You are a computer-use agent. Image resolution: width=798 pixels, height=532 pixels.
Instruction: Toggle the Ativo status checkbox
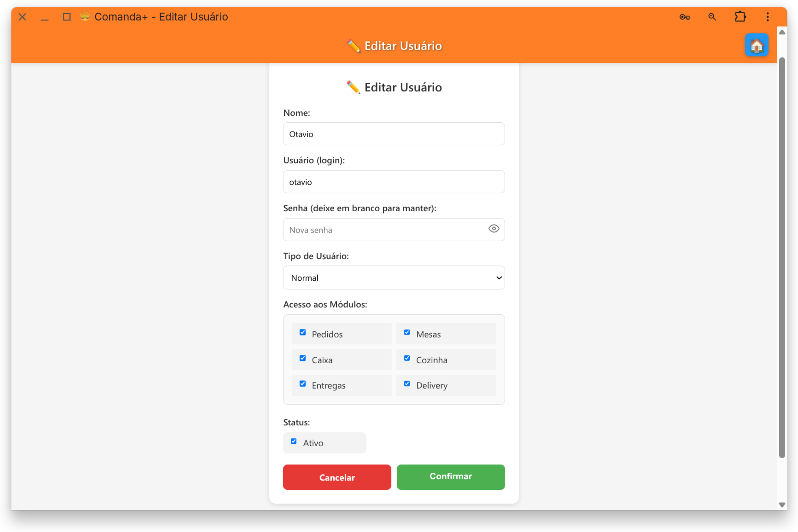coord(294,441)
